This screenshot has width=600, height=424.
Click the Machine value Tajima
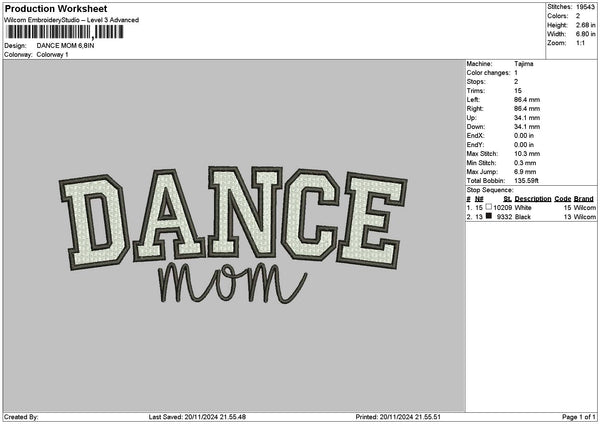pyautogui.click(x=523, y=64)
